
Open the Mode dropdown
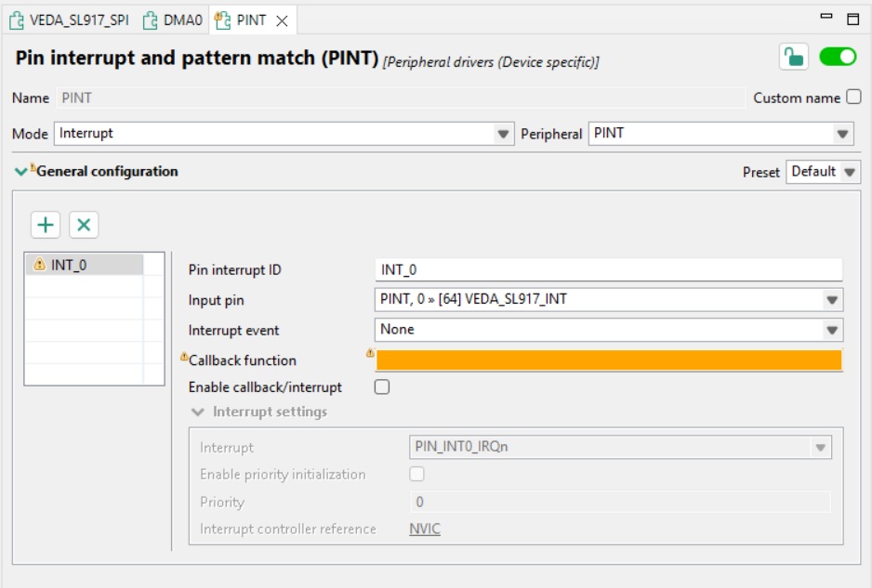(503, 133)
